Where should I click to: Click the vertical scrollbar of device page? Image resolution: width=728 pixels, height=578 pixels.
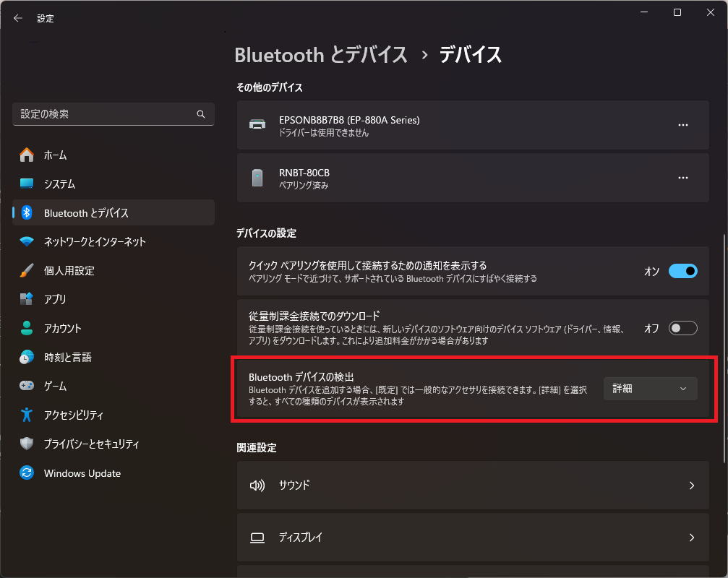point(724,348)
